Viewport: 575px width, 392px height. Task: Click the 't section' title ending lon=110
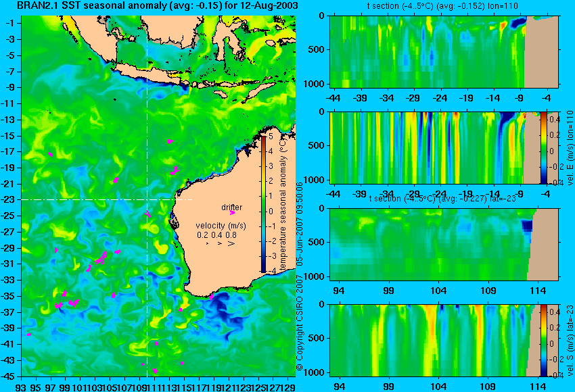[x=442, y=6]
